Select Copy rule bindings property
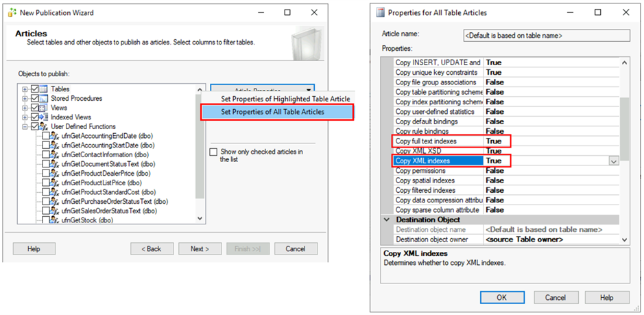This screenshot has height=315, width=644. point(507,132)
